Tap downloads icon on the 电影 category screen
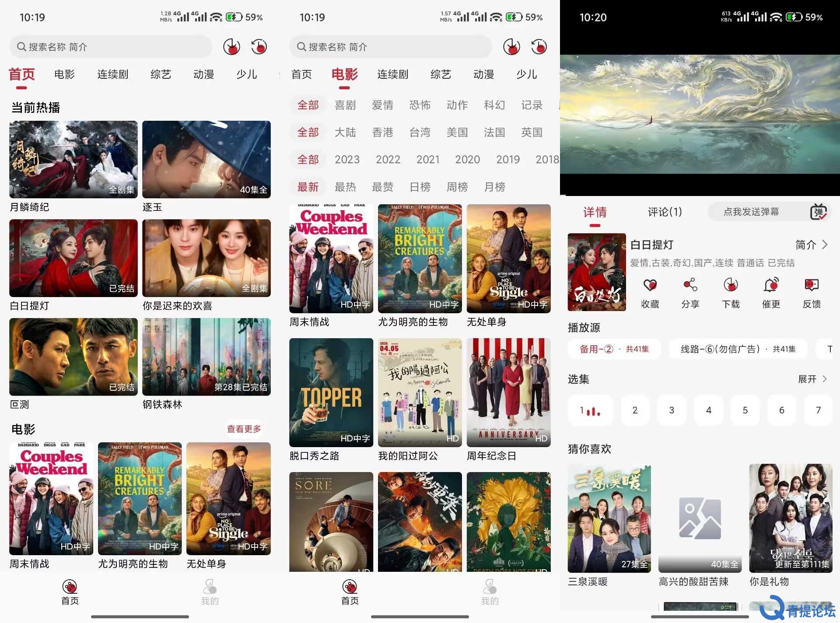This screenshot has width=840, height=623. [511, 46]
